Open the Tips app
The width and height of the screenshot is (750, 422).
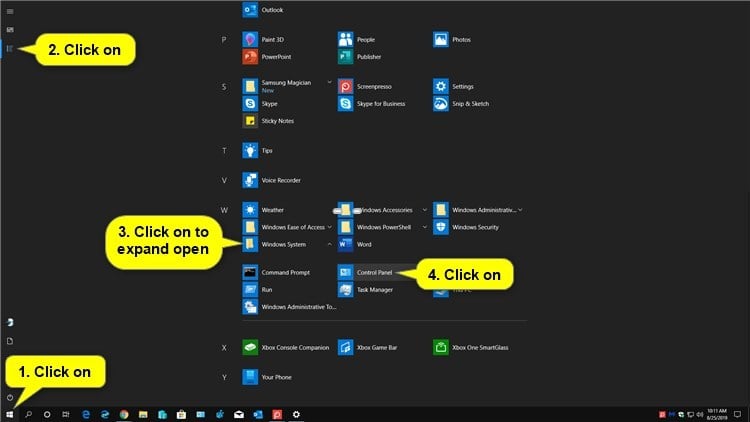pos(257,150)
